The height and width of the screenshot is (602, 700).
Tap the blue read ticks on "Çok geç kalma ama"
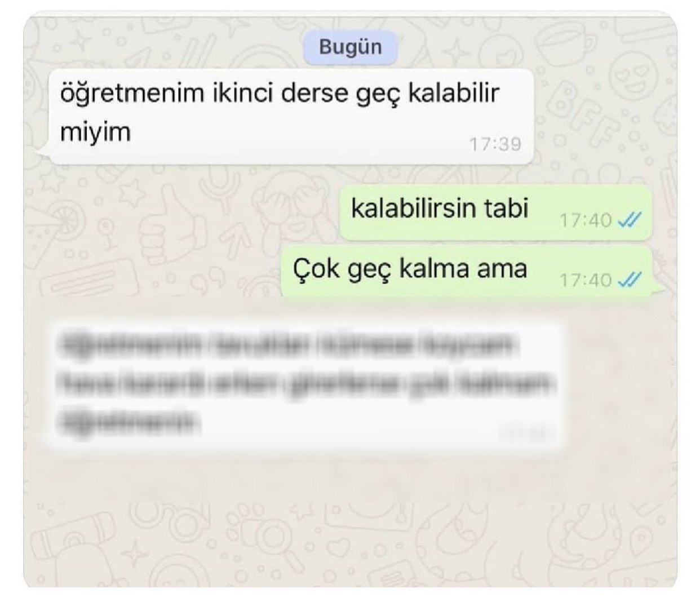[x=629, y=280]
